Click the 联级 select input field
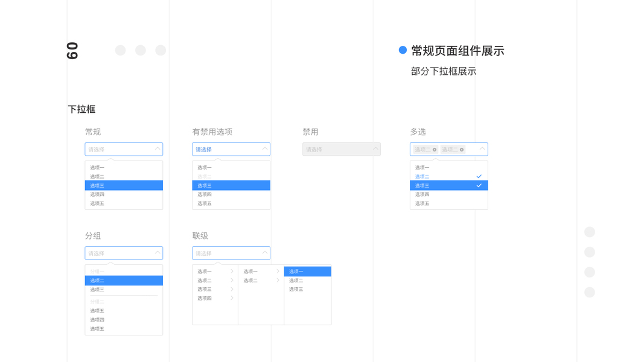644x362 pixels. point(226,253)
